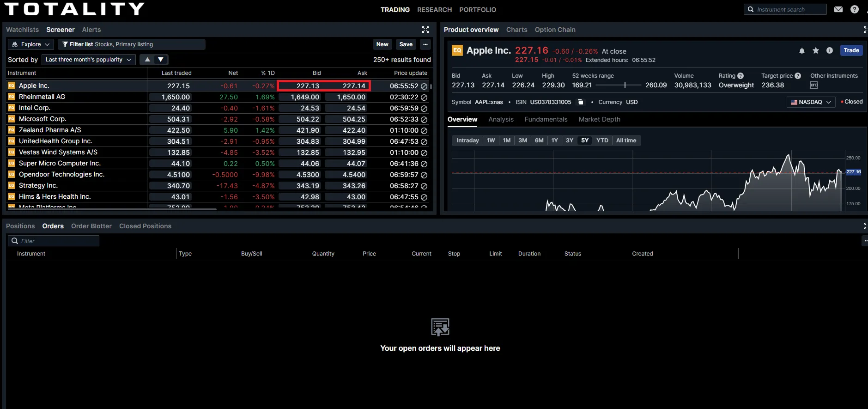
Task: Copy the ISIN with copy icon
Action: 581,102
